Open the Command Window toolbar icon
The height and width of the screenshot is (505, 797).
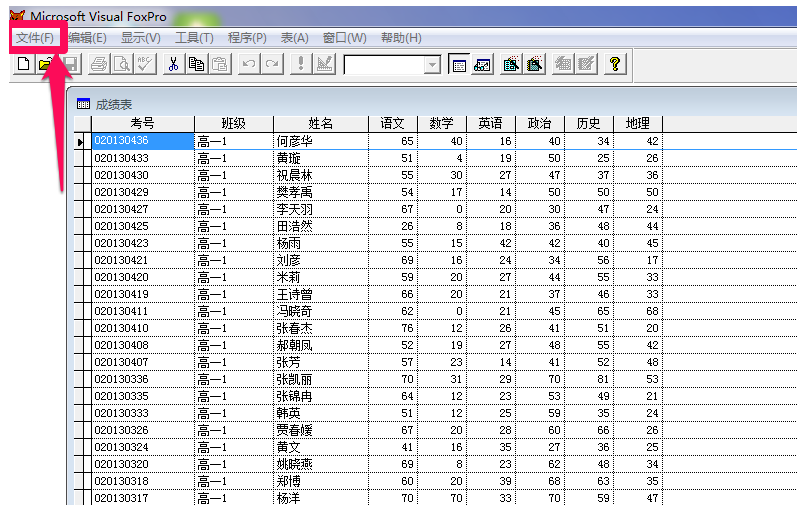[458, 64]
